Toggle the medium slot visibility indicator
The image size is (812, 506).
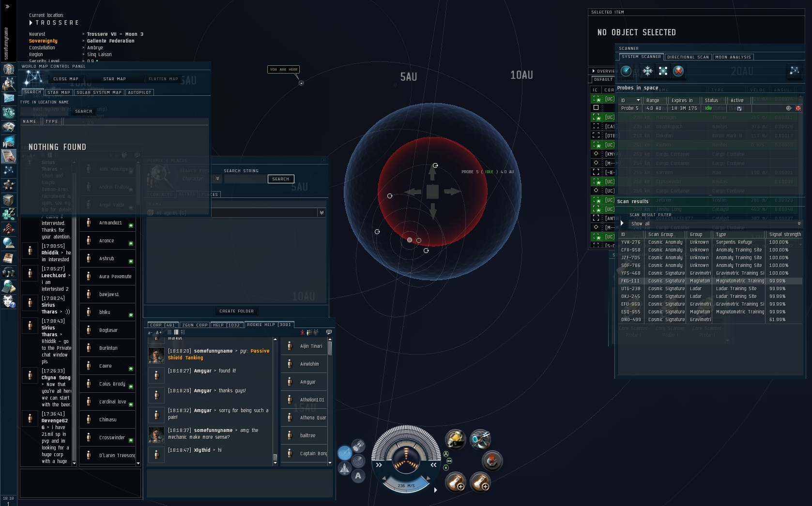click(x=449, y=461)
